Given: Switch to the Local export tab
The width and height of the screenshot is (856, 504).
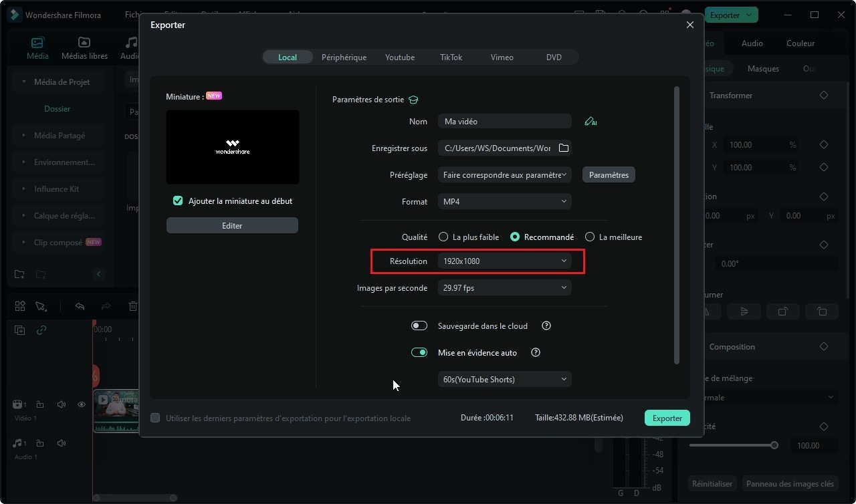Looking at the screenshot, I should coord(288,57).
